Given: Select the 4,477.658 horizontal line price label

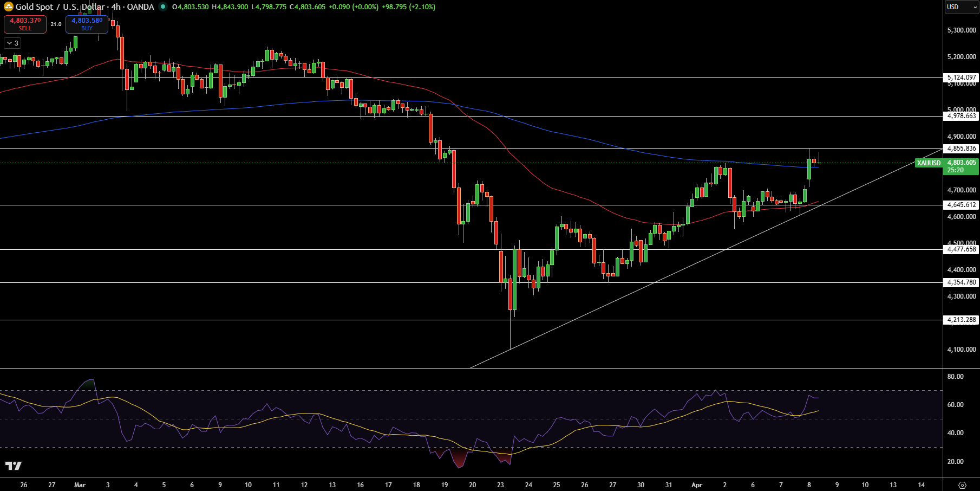Looking at the screenshot, I should pos(962,249).
